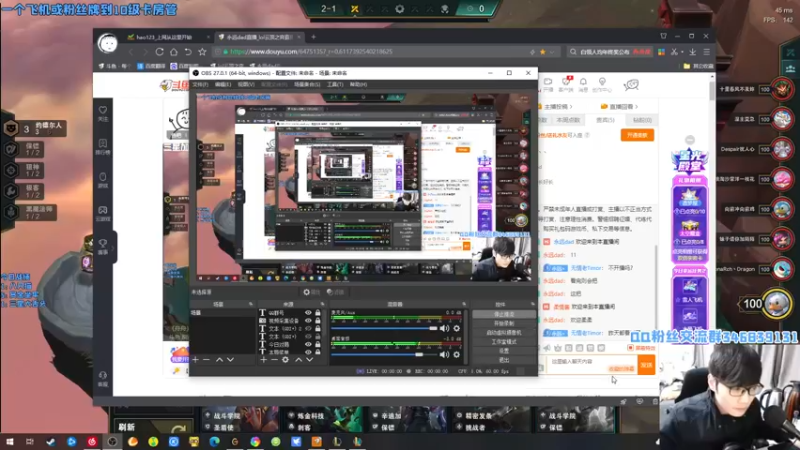Open properties gear above OBS scenes panel
The height and width of the screenshot is (450, 800).
tap(311, 292)
